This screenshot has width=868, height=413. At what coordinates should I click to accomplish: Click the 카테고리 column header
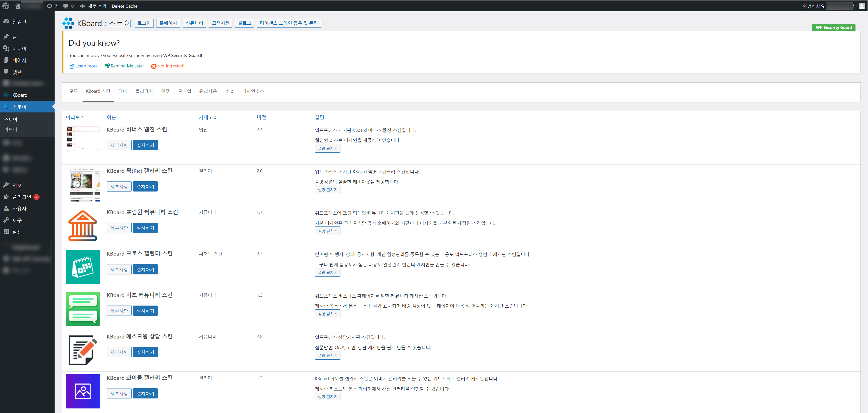[208, 117]
